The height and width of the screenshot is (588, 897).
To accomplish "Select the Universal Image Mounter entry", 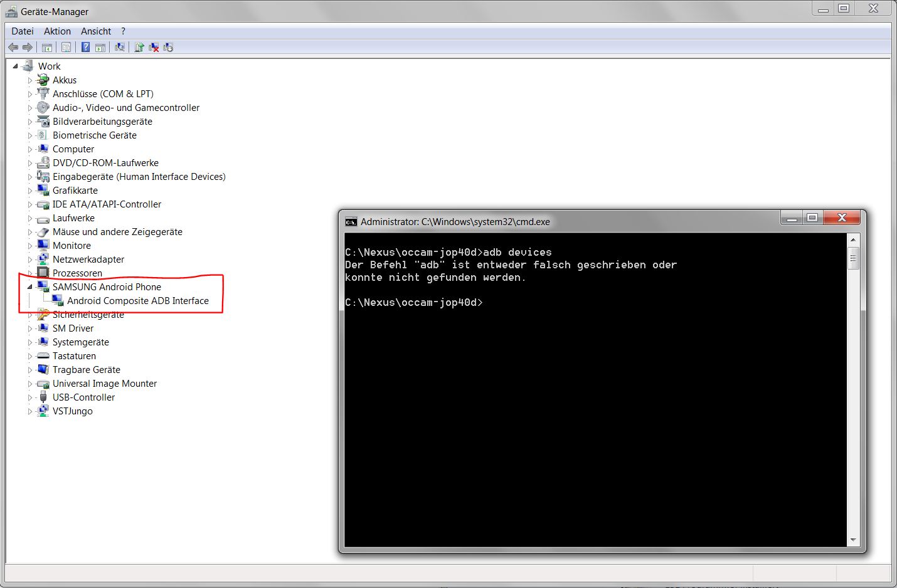I will (x=105, y=384).
